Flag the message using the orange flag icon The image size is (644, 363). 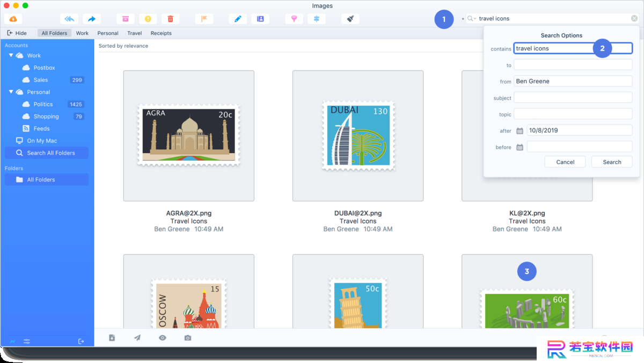click(204, 19)
